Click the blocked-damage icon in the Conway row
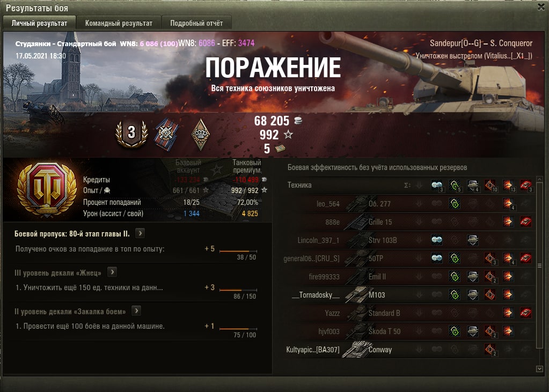This screenshot has width=549, height=392. [x=490, y=349]
